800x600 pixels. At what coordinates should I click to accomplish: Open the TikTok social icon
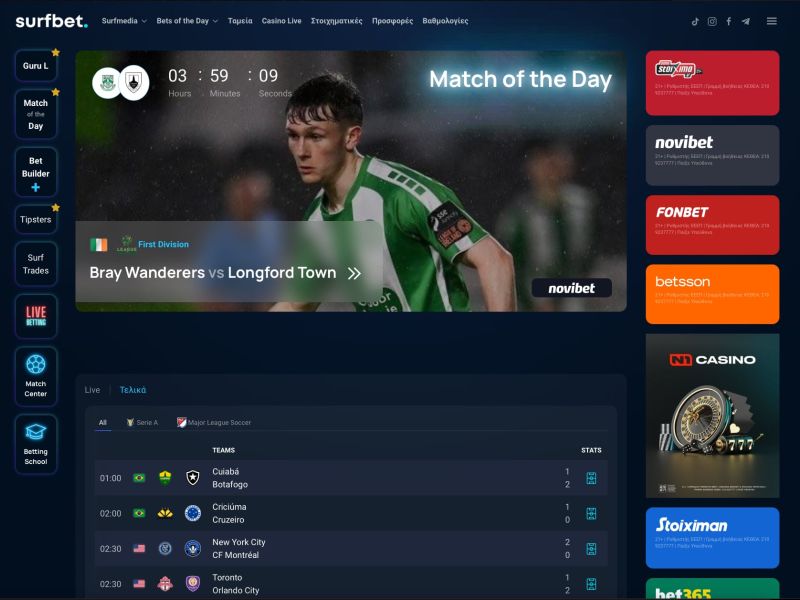(695, 21)
